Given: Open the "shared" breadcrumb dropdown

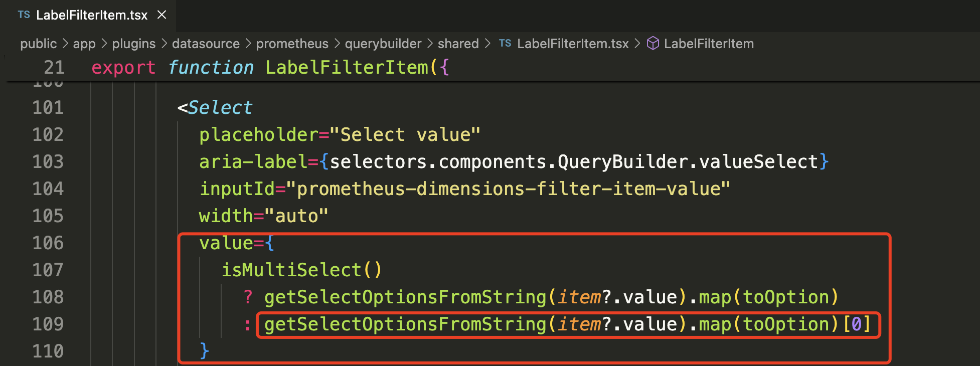Looking at the screenshot, I should tap(458, 44).
